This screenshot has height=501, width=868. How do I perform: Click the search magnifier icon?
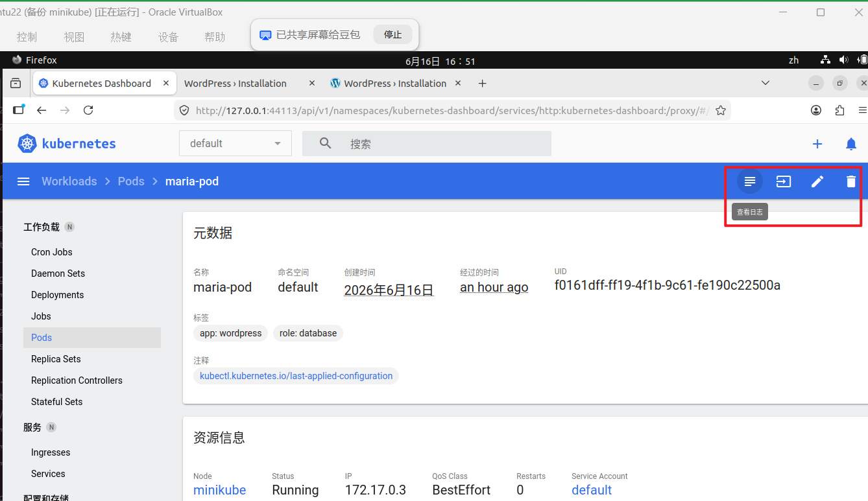[326, 143]
